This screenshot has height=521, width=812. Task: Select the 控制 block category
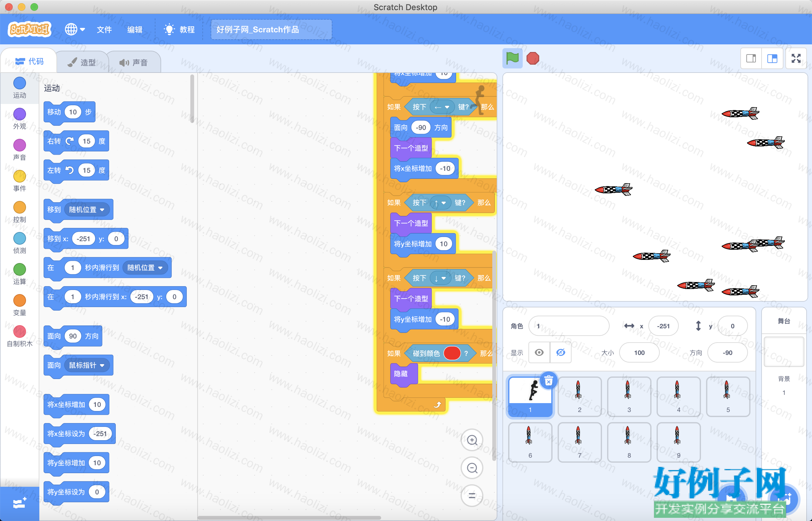pyautogui.click(x=20, y=212)
